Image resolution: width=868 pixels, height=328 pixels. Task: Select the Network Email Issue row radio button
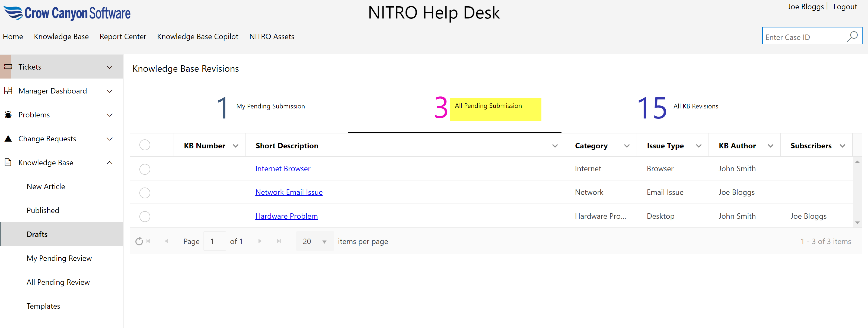point(145,192)
